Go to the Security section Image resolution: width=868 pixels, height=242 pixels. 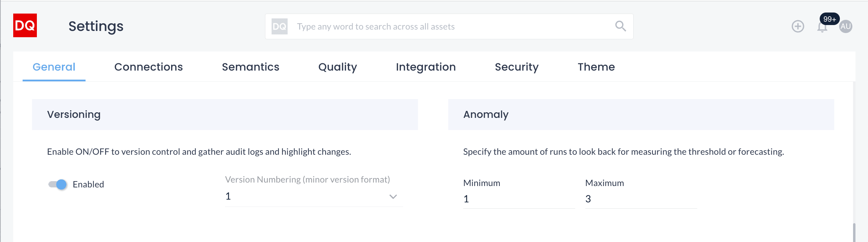[x=516, y=67]
